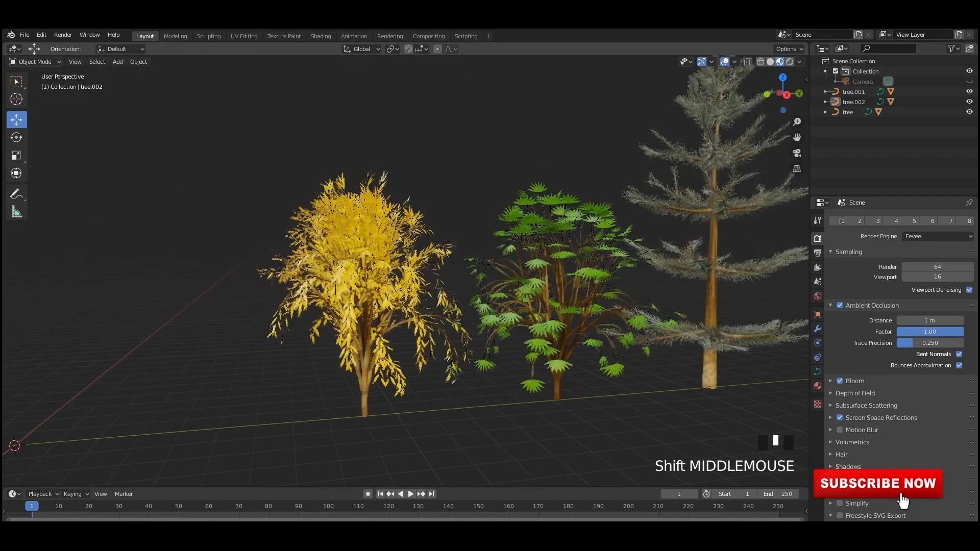Screen dimensions: 980x551
Task: Disable Viewport Denoising checkbox
Action: pyautogui.click(x=969, y=290)
